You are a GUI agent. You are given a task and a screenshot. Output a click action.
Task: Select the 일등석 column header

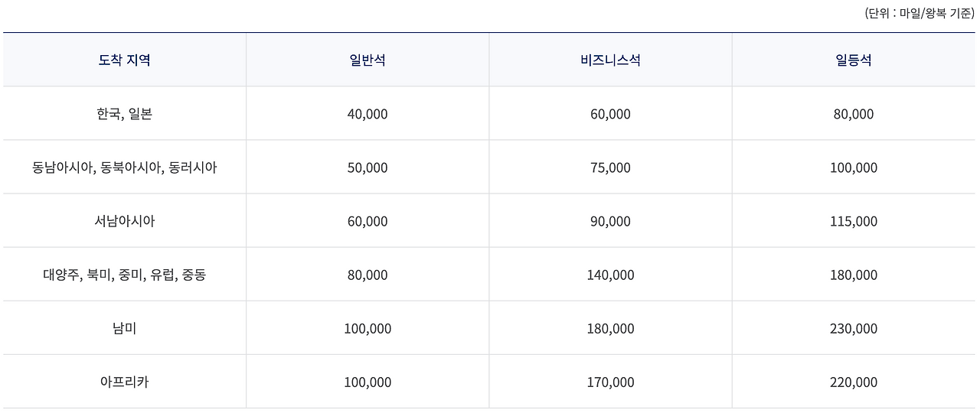tap(854, 60)
